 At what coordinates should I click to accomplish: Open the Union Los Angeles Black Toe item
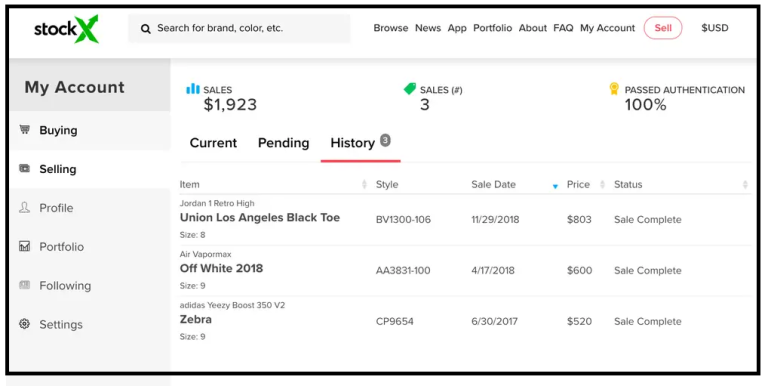coord(260,217)
